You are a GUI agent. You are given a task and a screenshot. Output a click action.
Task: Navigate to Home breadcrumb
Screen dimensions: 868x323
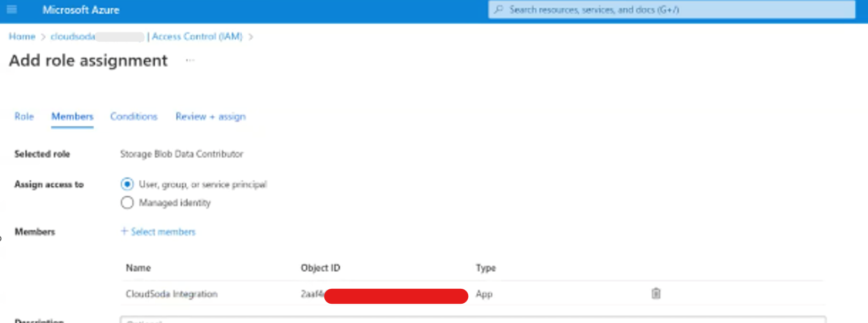tap(22, 36)
